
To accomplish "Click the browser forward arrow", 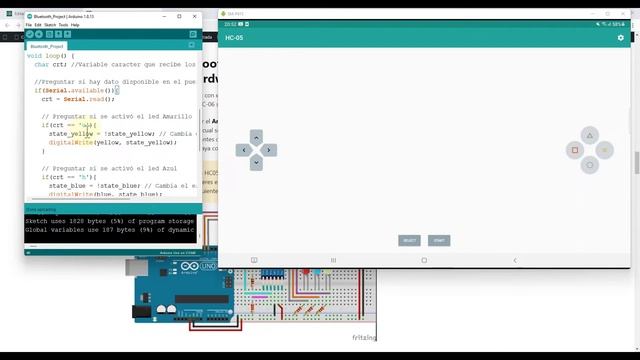I will tap(18, 25).
